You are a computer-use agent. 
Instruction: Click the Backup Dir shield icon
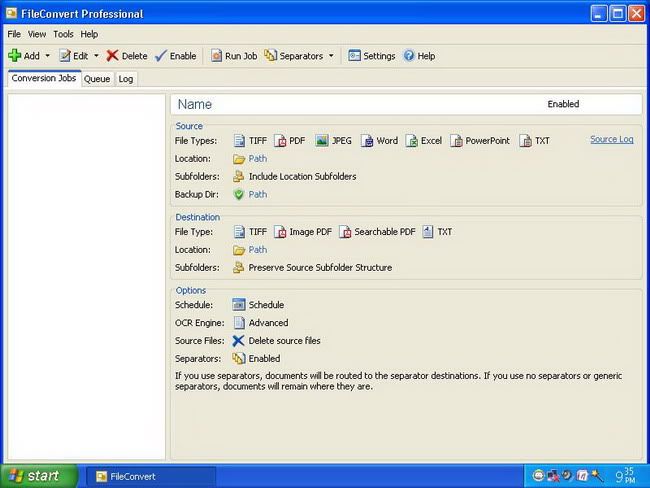239,194
